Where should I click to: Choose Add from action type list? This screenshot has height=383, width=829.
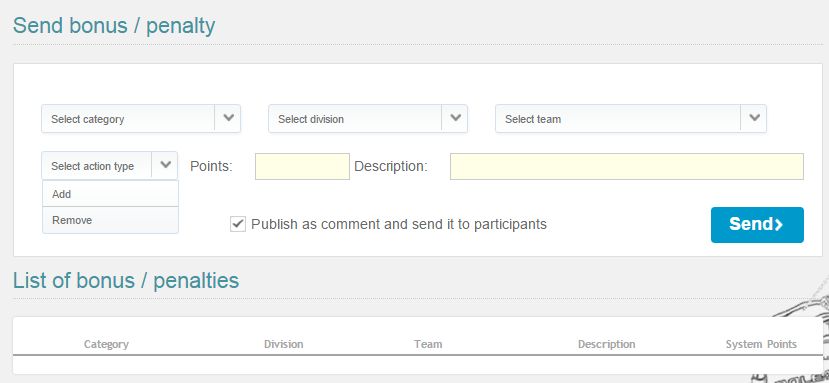[110, 194]
